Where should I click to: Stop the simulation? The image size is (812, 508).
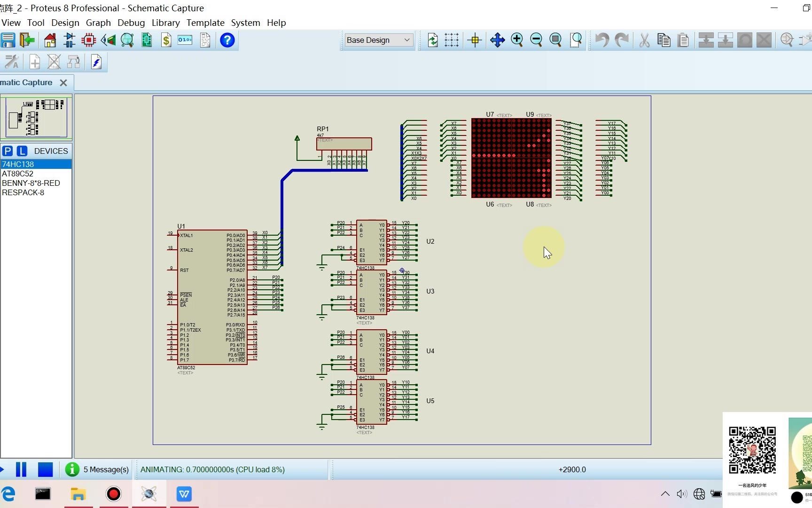click(45, 469)
